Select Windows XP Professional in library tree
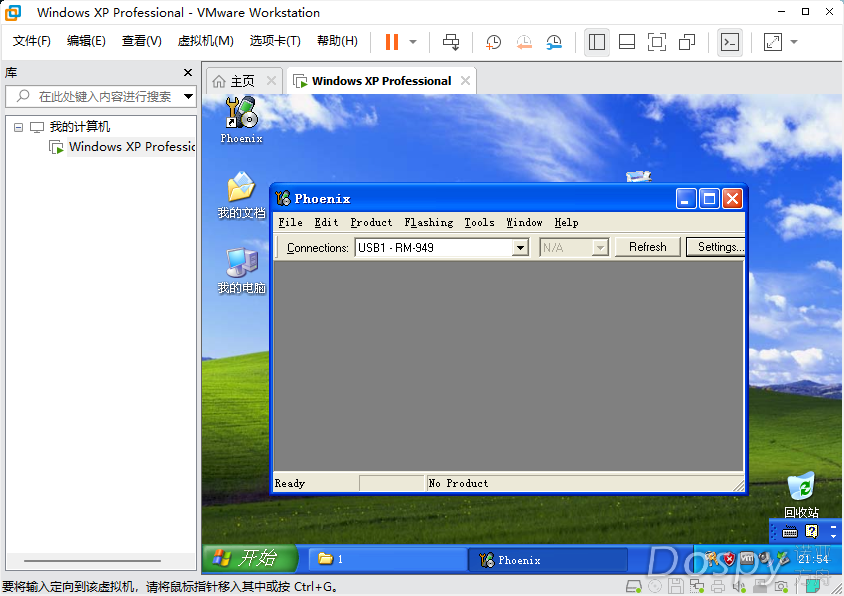 tap(132, 146)
